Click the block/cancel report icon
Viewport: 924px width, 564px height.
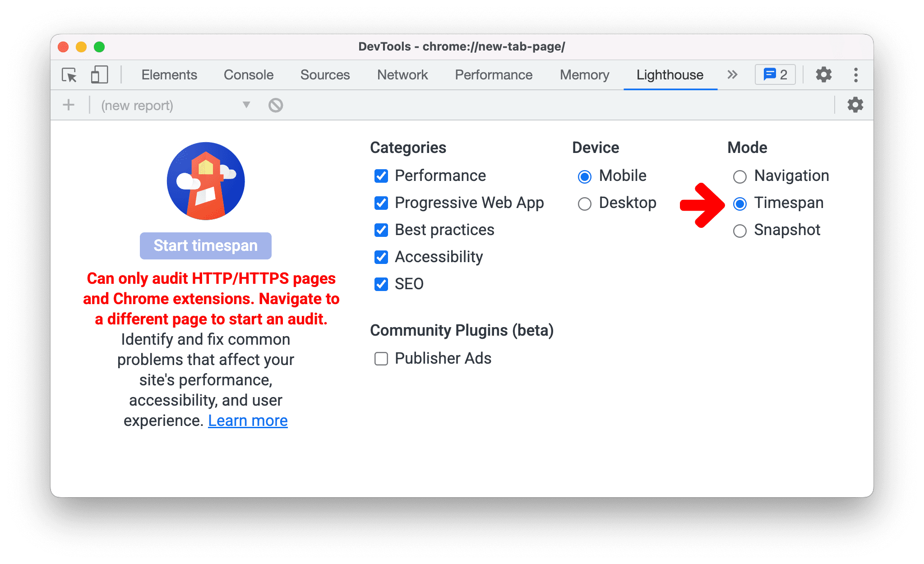click(275, 104)
